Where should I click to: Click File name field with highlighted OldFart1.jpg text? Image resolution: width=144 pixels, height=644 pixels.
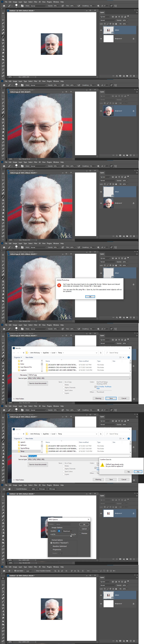point(79,456)
